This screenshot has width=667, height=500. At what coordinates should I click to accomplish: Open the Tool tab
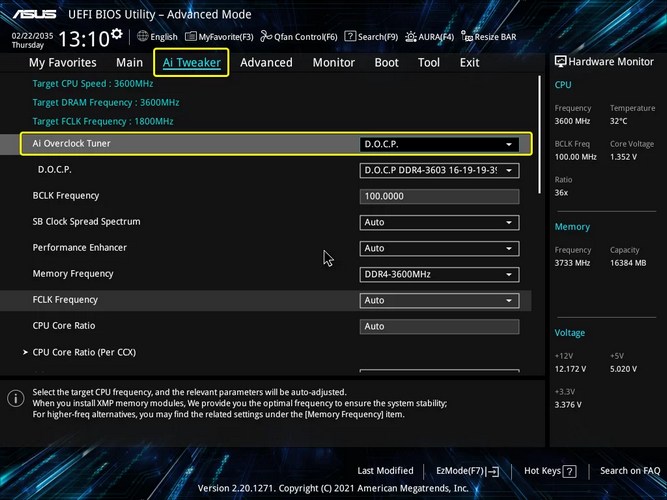click(x=429, y=63)
